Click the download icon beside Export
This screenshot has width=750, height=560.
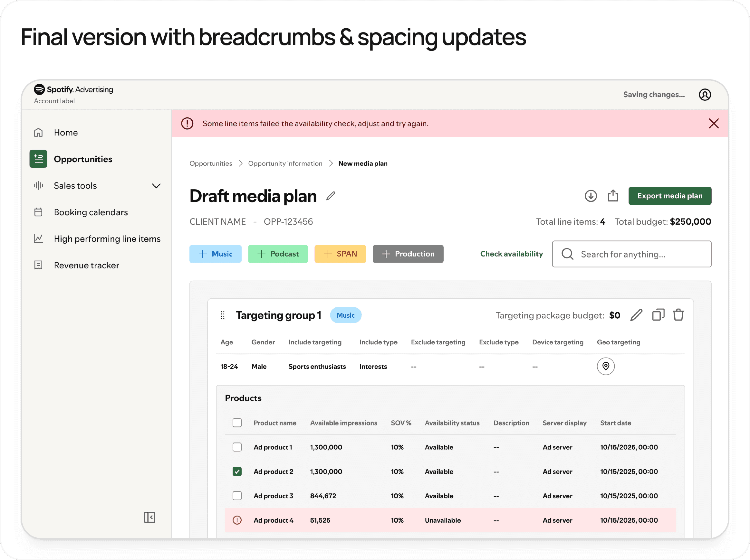(x=590, y=196)
